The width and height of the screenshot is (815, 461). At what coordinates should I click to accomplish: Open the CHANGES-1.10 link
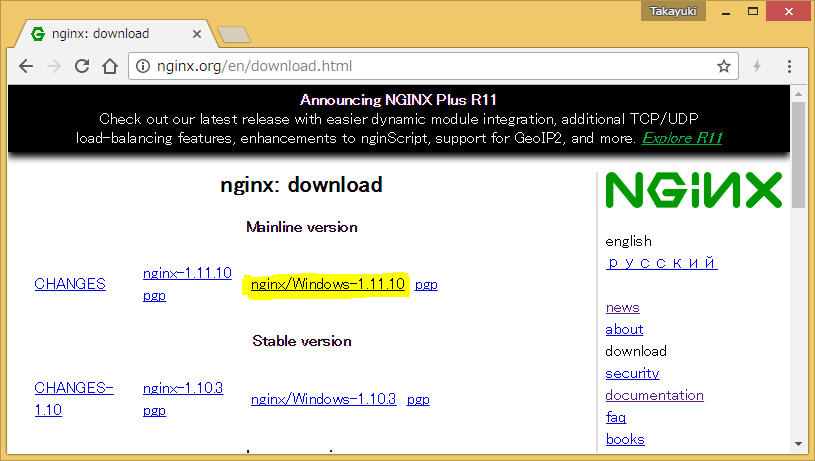[x=73, y=399]
